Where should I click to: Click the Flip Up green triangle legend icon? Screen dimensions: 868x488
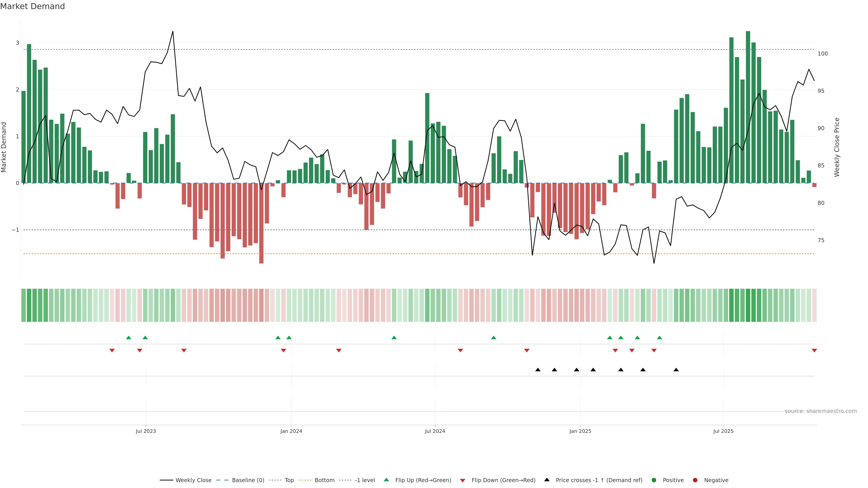tap(386, 480)
